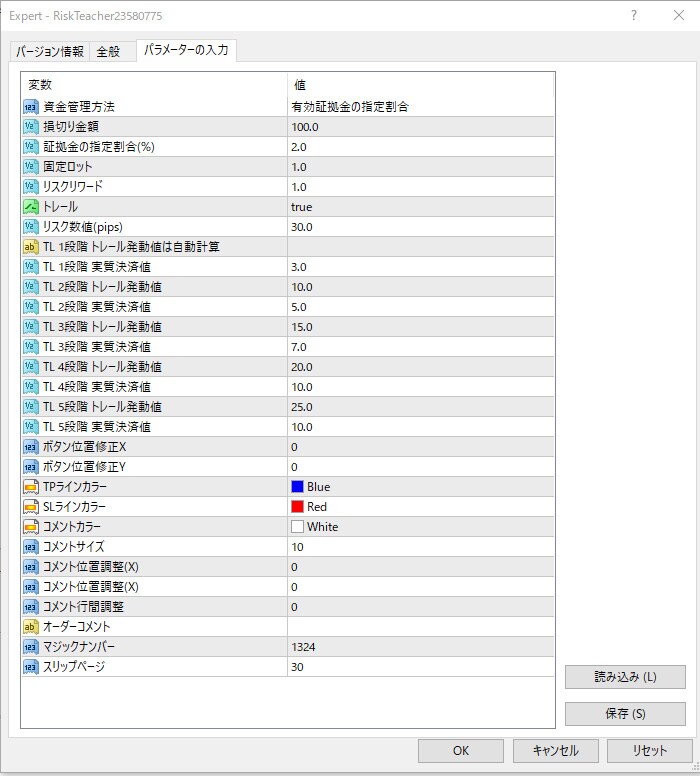
Task: Click the string icon beside オーダーコメント
Action: point(31,627)
